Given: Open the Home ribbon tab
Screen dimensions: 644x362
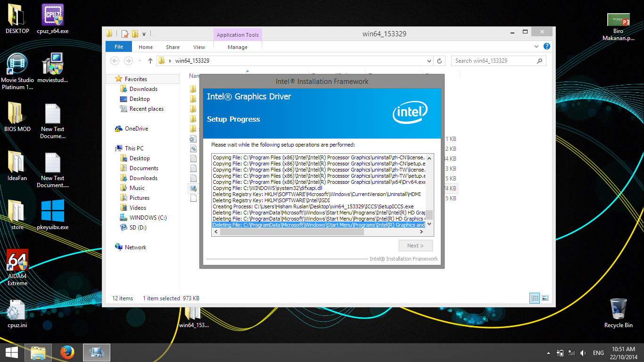Looking at the screenshot, I should (x=146, y=47).
